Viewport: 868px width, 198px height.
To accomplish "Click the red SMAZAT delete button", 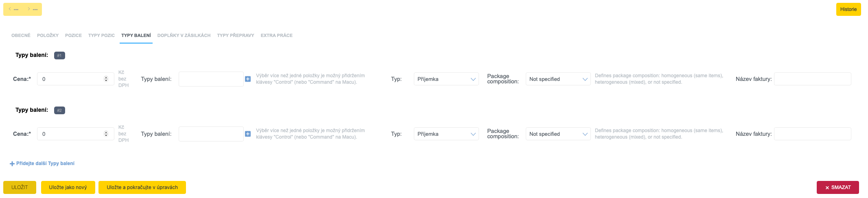I will click(837, 187).
